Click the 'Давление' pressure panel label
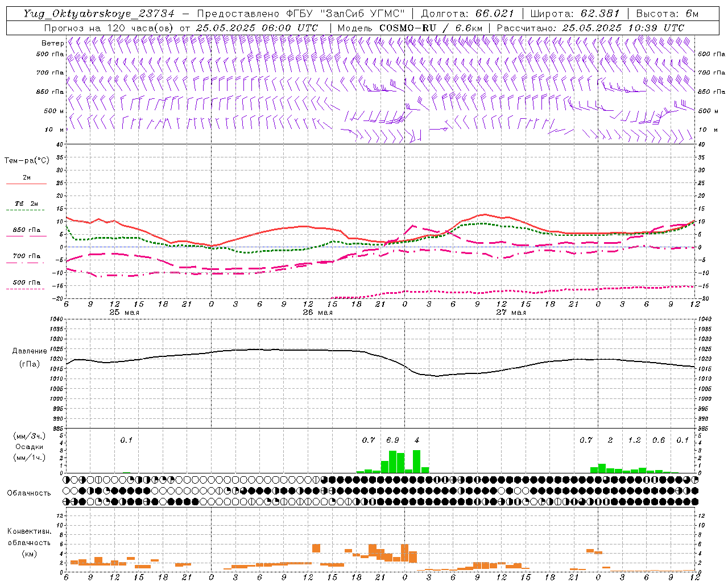The image size is (728, 582). [28, 351]
